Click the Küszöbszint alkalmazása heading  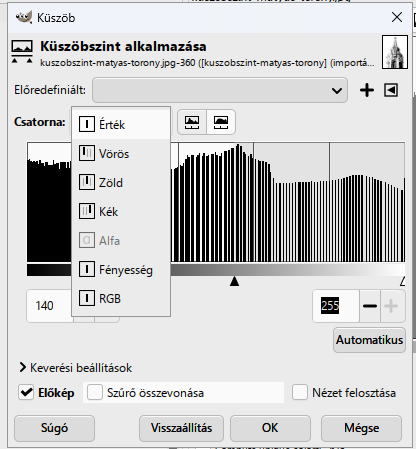point(123,46)
